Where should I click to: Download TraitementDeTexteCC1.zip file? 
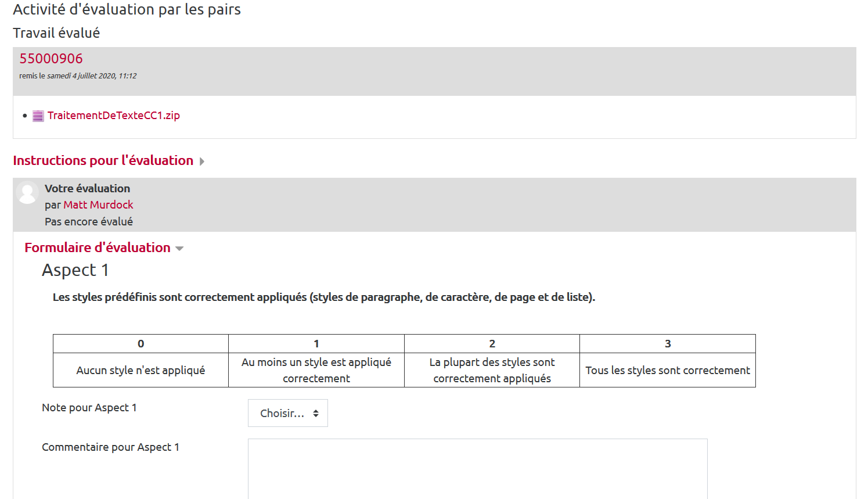(114, 116)
